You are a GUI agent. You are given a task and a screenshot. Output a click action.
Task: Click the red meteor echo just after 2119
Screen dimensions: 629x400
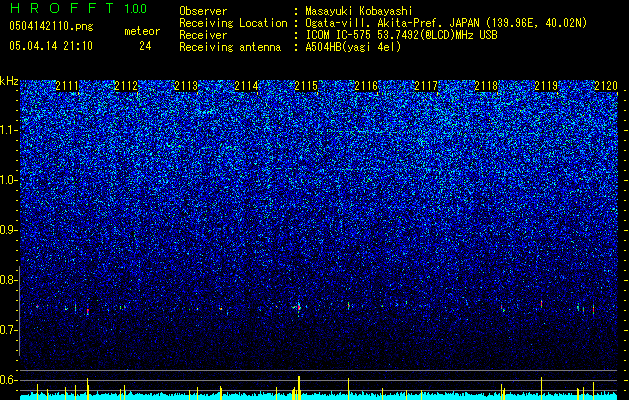pos(542,304)
